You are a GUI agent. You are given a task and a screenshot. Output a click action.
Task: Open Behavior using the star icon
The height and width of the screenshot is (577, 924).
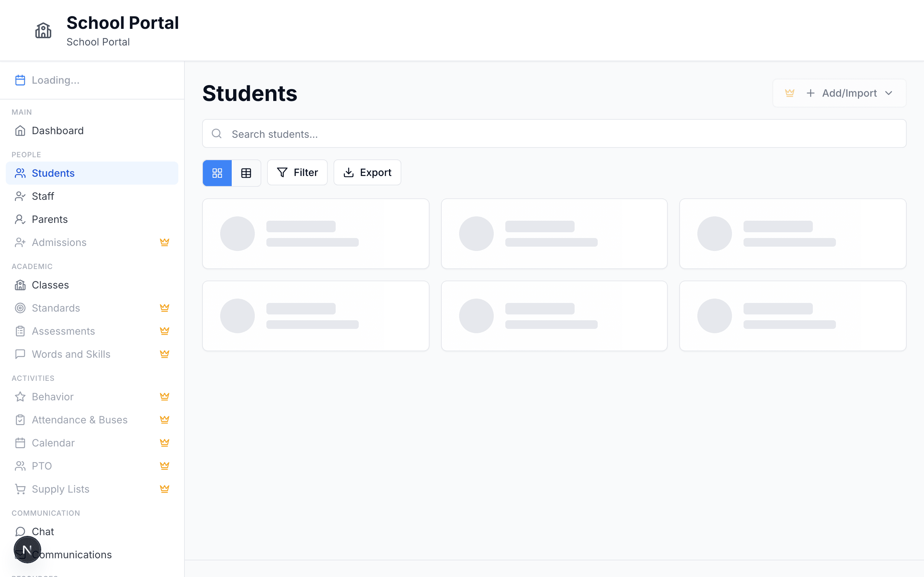(x=20, y=396)
